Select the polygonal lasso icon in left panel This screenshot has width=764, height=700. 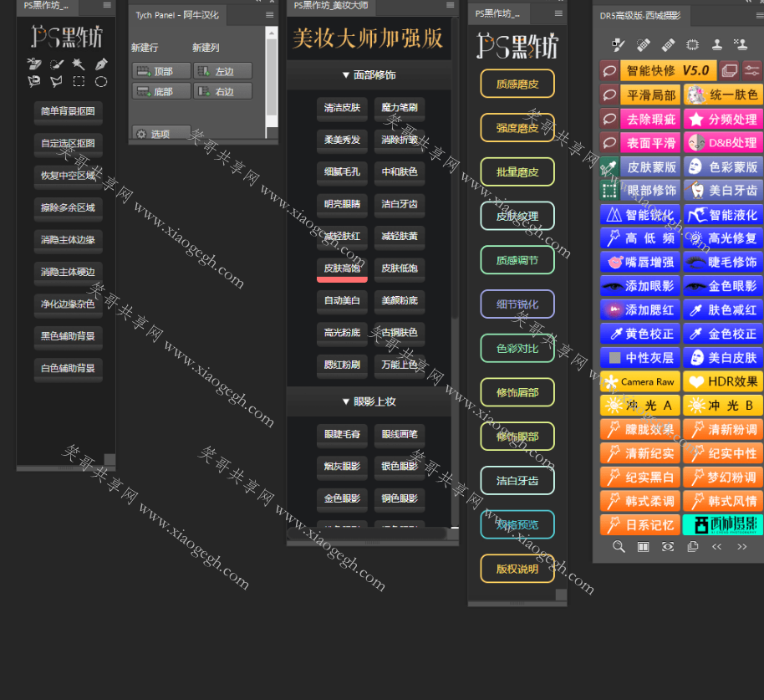57,81
